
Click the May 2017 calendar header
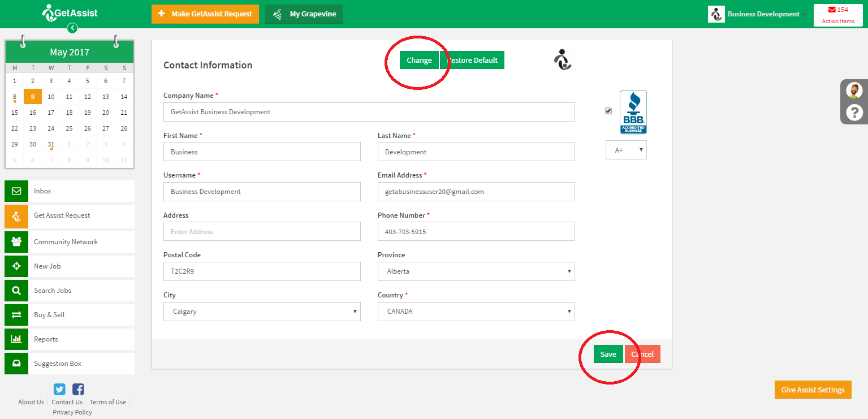coord(70,52)
